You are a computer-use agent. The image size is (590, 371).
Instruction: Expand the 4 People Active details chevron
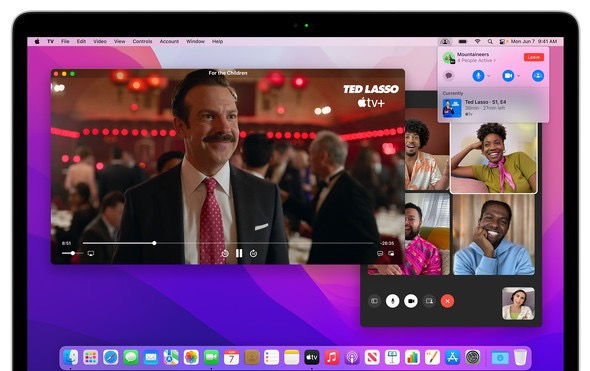coord(494,61)
